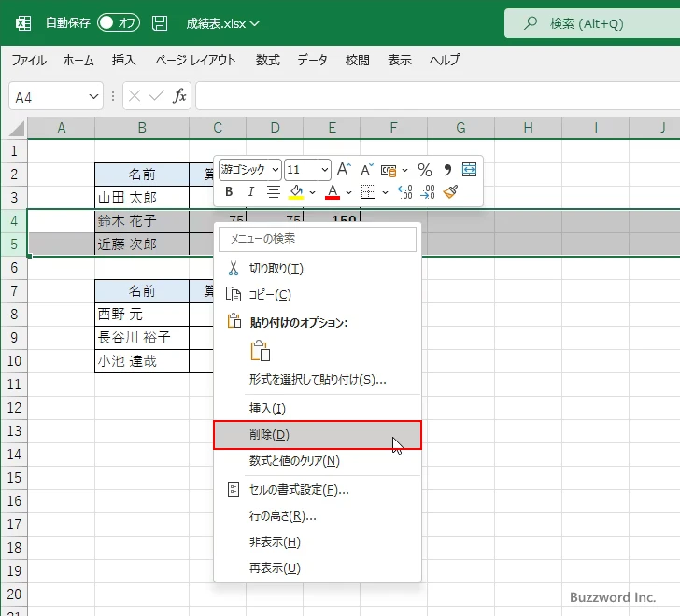Click the Insert Function fx icon

(x=179, y=96)
